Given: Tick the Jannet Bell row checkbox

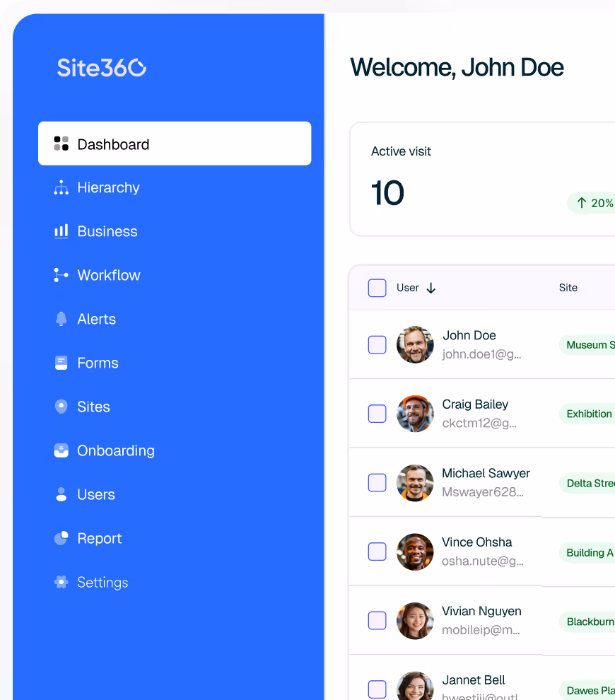Looking at the screenshot, I should click(x=377, y=689).
